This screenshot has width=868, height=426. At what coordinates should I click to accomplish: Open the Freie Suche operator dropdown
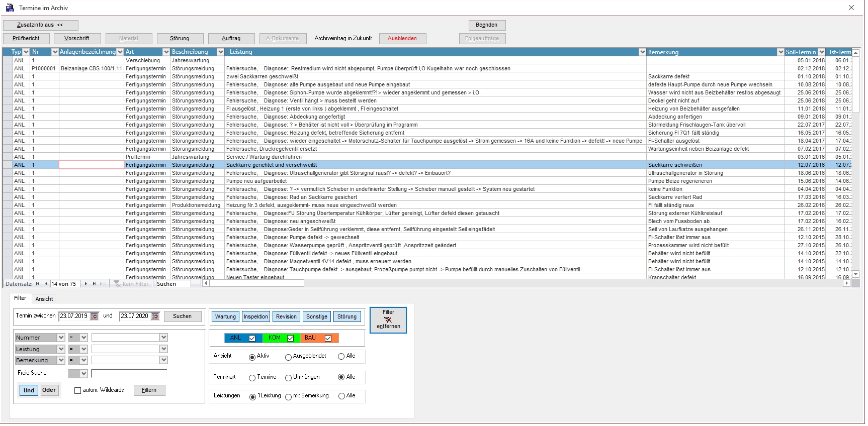pyautogui.click(x=83, y=374)
